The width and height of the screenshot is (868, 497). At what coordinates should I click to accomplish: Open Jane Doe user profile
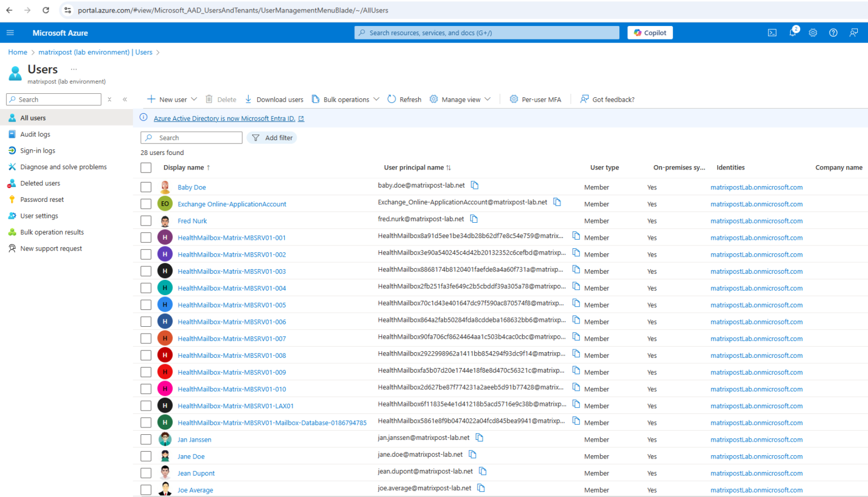click(191, 456)
